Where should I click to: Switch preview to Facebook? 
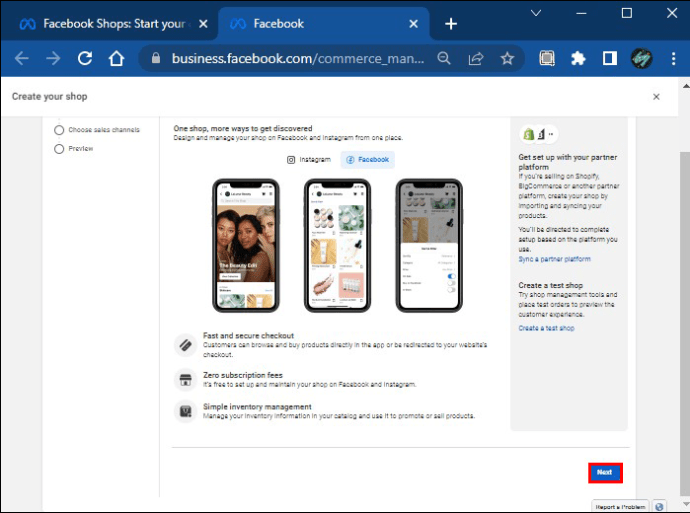(x=367, y=160)
